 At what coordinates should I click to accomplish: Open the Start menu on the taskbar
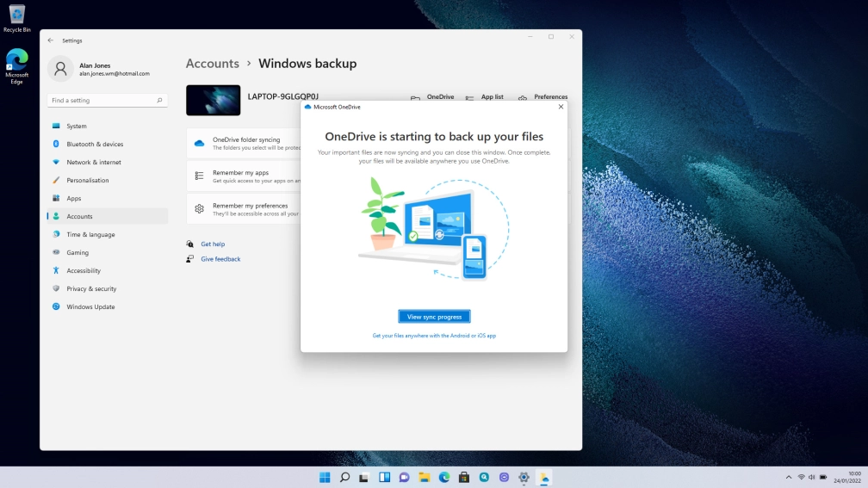325,478
